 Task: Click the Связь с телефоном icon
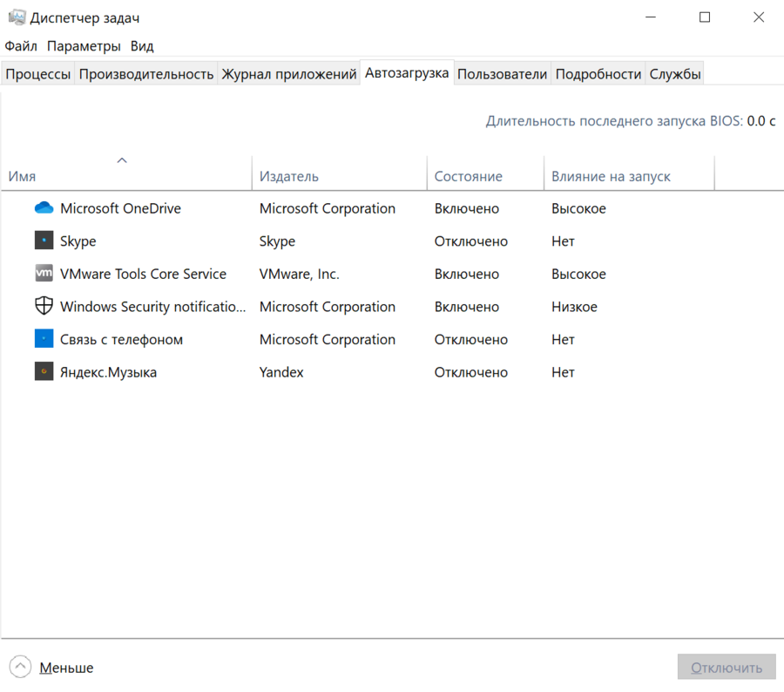click(x=44, y=339)
